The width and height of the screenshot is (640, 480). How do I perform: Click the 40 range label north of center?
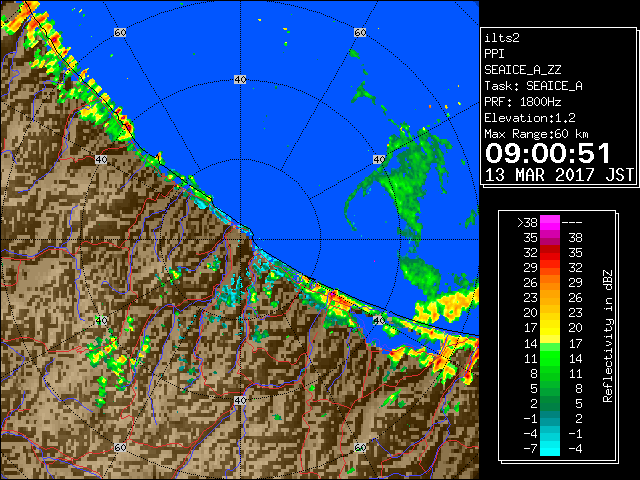tap(240, 80)
